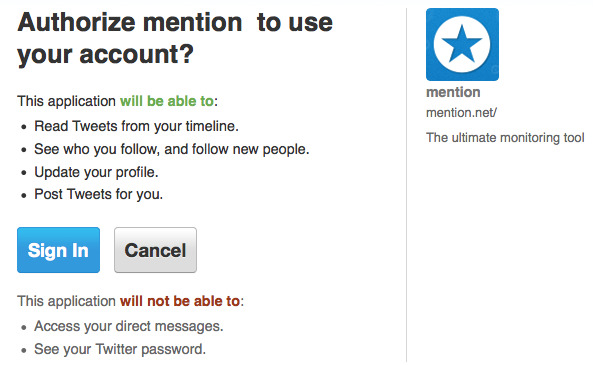This screenshot has width=593, height=365.
Task: Open the mention.net/ website link
Action: (461, 113)
